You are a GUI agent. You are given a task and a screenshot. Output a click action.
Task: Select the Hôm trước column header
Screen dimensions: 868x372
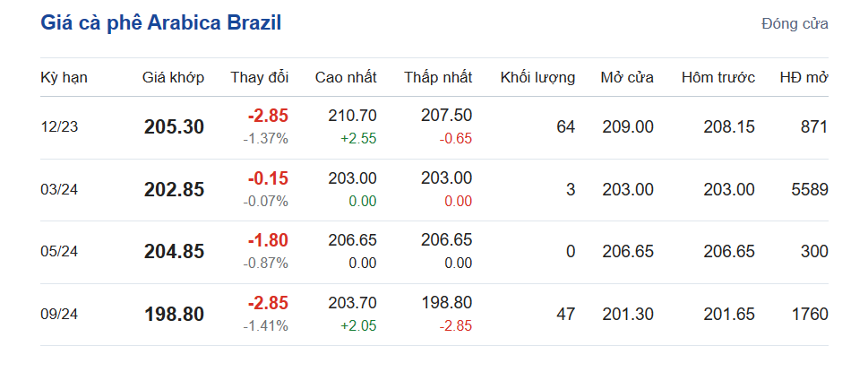[718, 77]
